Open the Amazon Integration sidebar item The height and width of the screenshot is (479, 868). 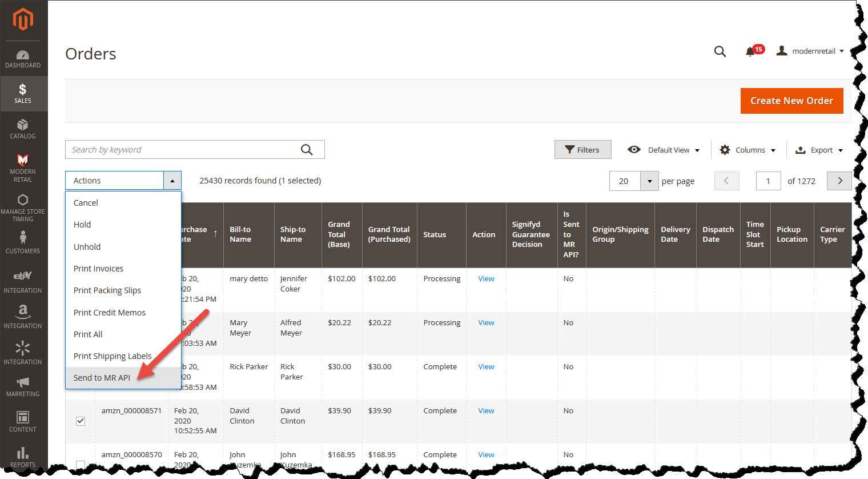23,317
